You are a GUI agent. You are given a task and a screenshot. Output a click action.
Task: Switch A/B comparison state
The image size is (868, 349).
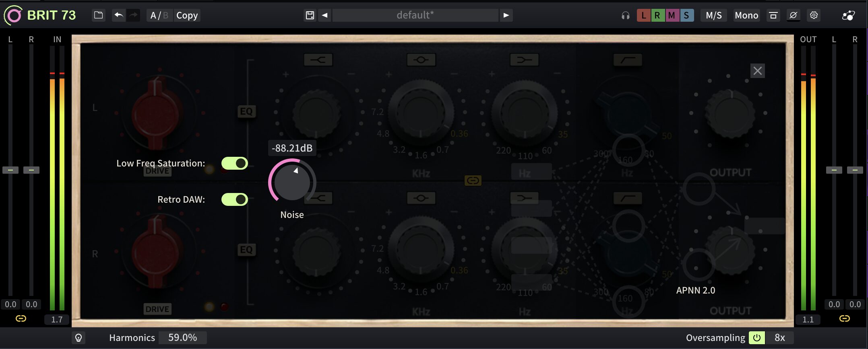tap(159, 15)
